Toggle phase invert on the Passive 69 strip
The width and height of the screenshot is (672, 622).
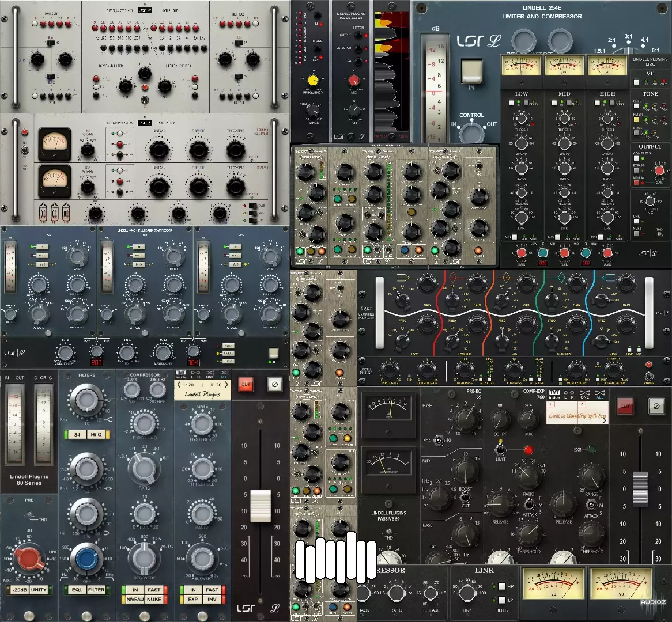[x=656, y=406]
